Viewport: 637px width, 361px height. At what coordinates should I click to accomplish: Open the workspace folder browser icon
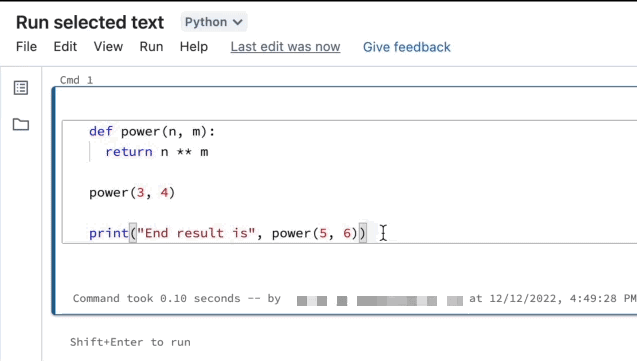(21, 124)
